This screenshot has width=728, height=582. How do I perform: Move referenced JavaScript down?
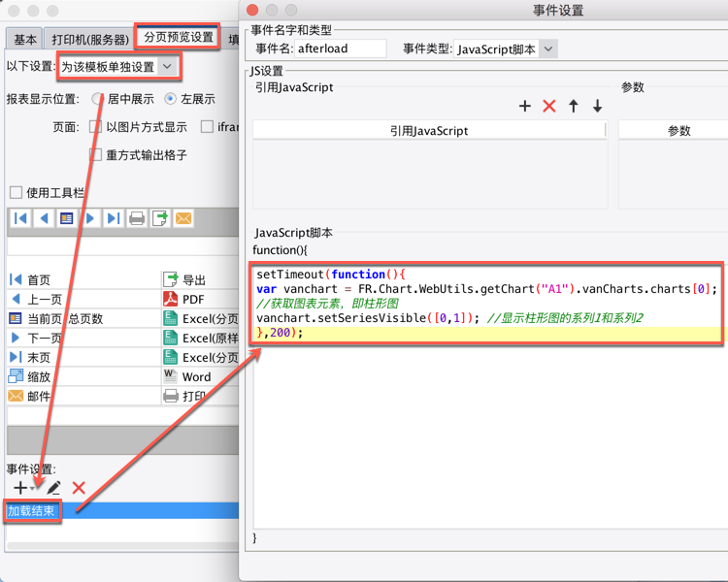click(598, 107)
